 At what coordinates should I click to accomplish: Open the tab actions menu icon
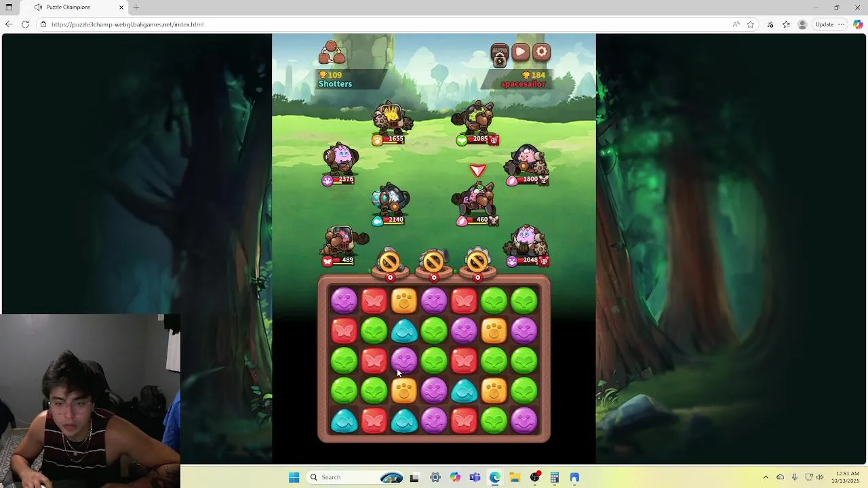pos(9,7)
